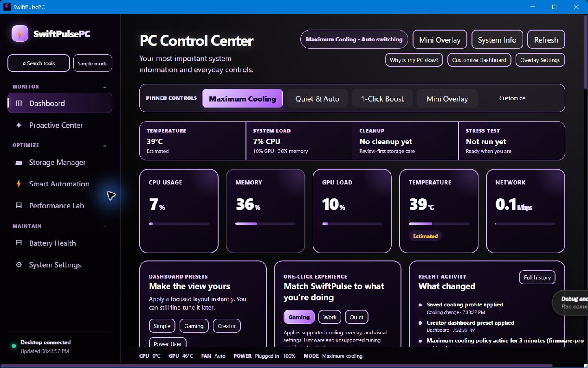Screen dimensions: 588x368
Task: Apply the Simple dashboard preset
Action: [162, 326]
